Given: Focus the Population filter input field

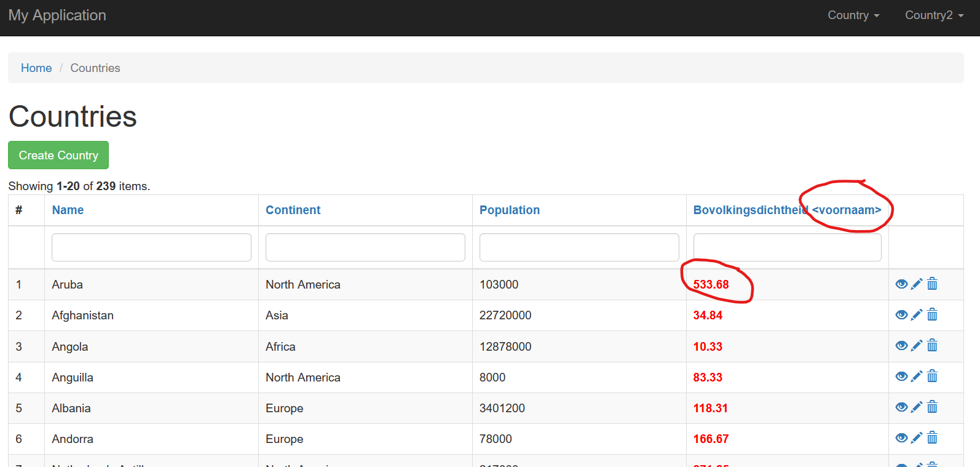Looking at the screenshot, I should pyautogui.click(x=579, y=247).
